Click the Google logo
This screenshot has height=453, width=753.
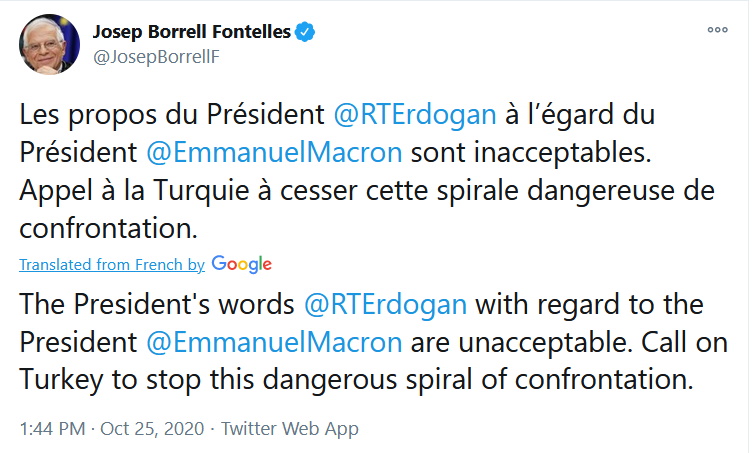241,265
